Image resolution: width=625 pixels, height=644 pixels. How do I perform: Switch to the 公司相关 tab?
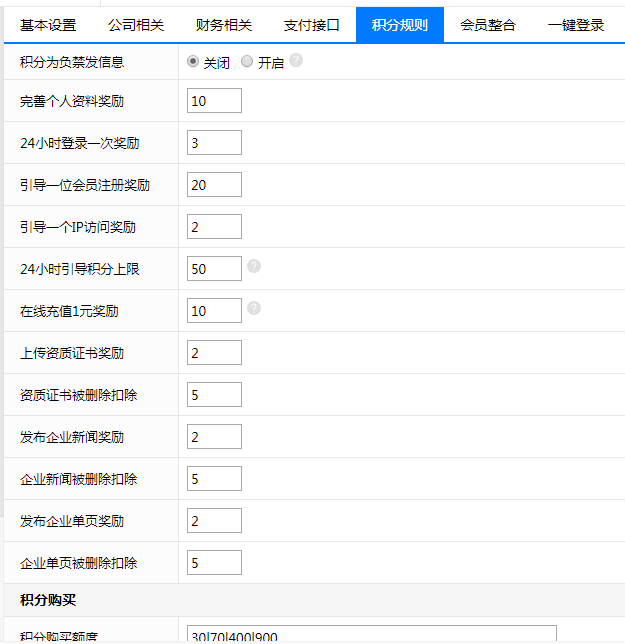point(136,25)
